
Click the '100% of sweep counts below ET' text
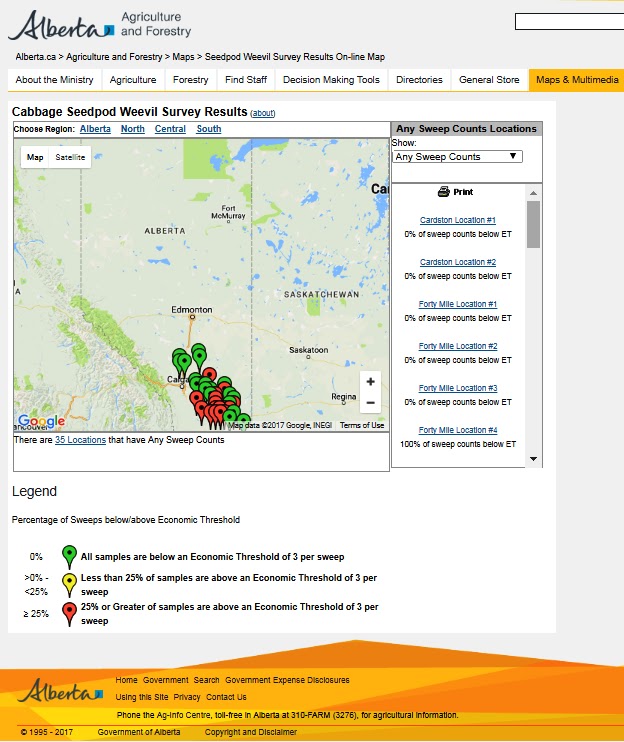[x=458, y=444]
